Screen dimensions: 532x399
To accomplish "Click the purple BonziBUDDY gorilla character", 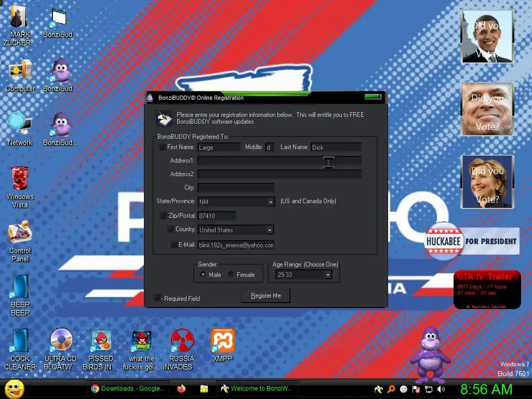I will pos(430,355).
